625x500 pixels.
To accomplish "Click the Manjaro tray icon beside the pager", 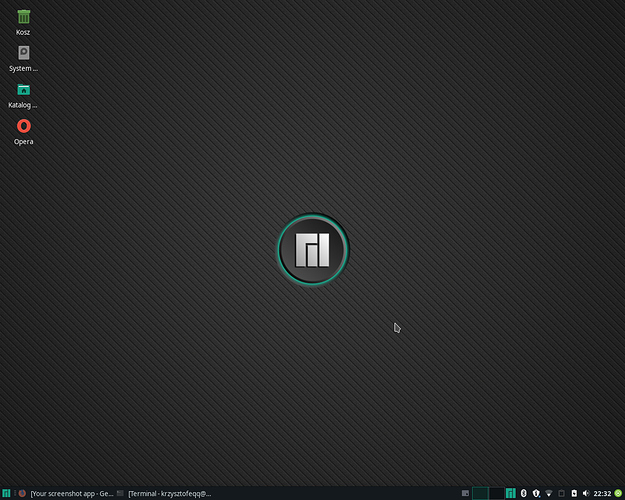I will pos(511,493).
